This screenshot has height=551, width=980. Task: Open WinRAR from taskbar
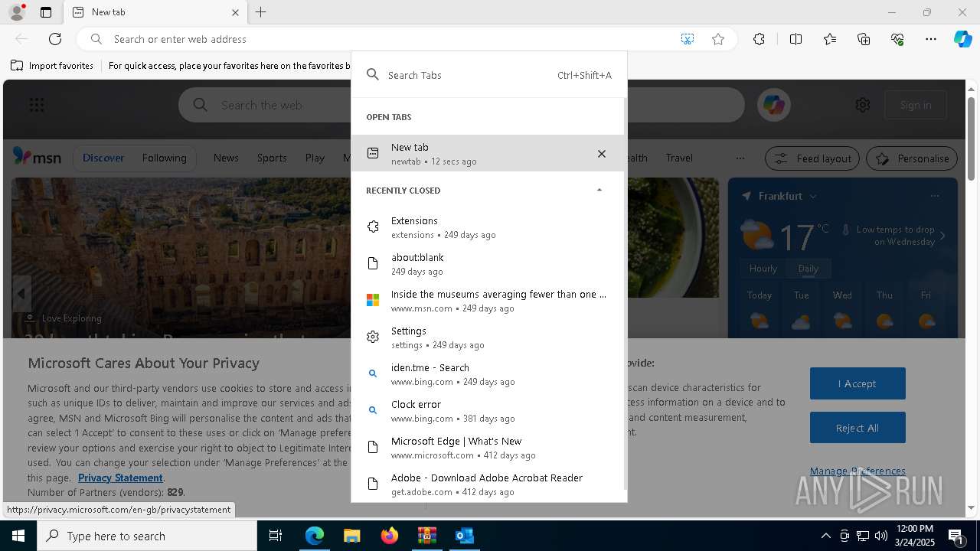(x=426, y=536)
